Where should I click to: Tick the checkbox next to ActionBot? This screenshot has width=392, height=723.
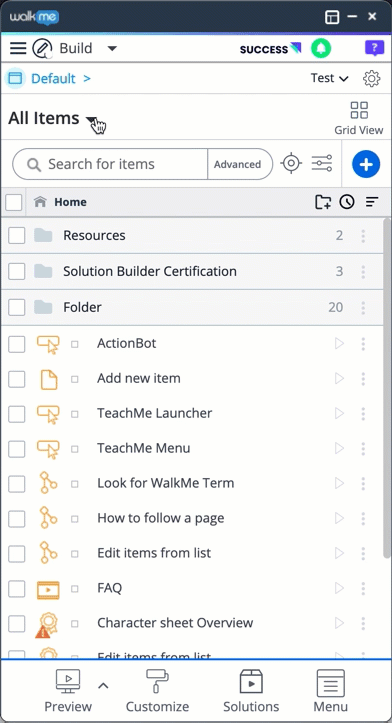17,344
